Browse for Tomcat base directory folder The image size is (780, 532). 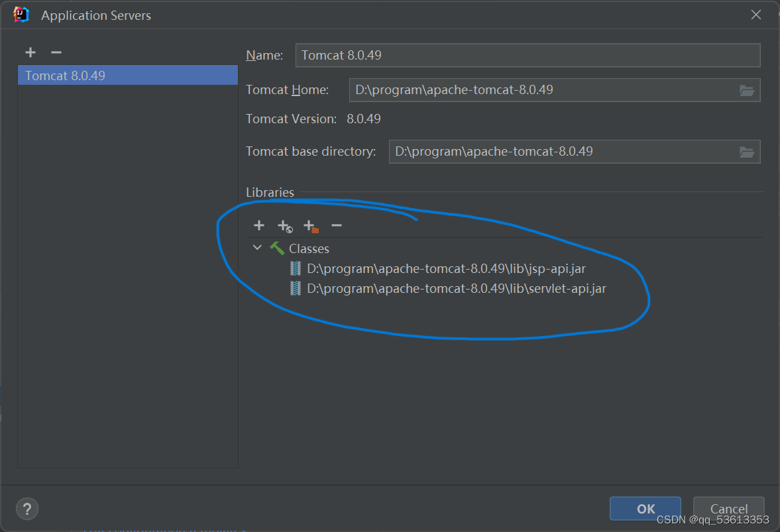(747, 152)
